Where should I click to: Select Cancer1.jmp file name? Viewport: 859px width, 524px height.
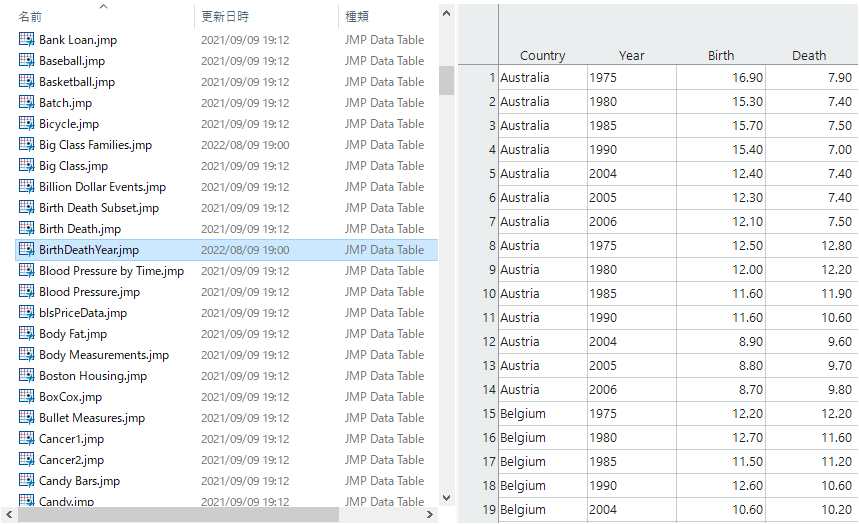coord(71,438)
